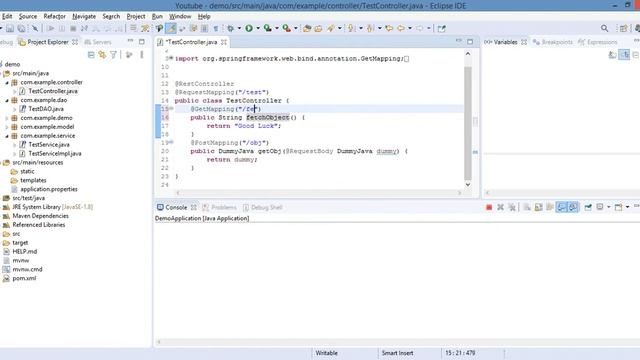
Task: Click editor horizontal scrollbar right arrow
Action: (x=460, y=193)
